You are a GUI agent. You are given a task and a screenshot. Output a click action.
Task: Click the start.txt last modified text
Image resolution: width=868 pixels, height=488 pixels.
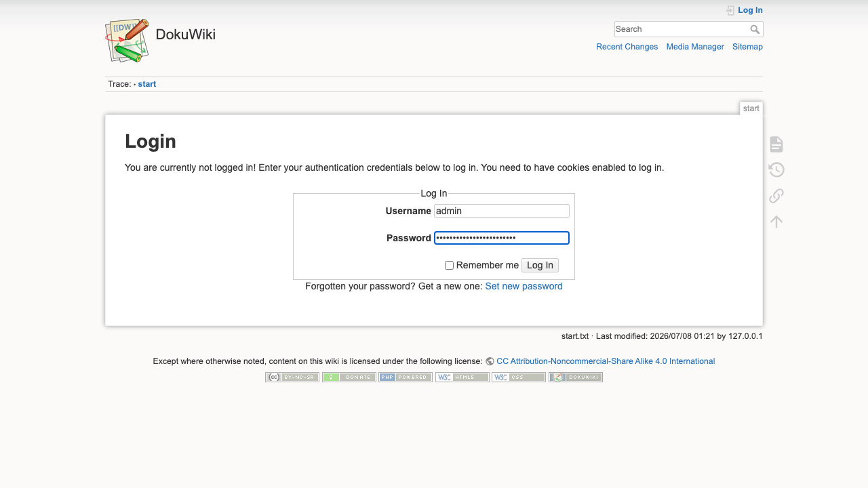(x=662, y=335)
